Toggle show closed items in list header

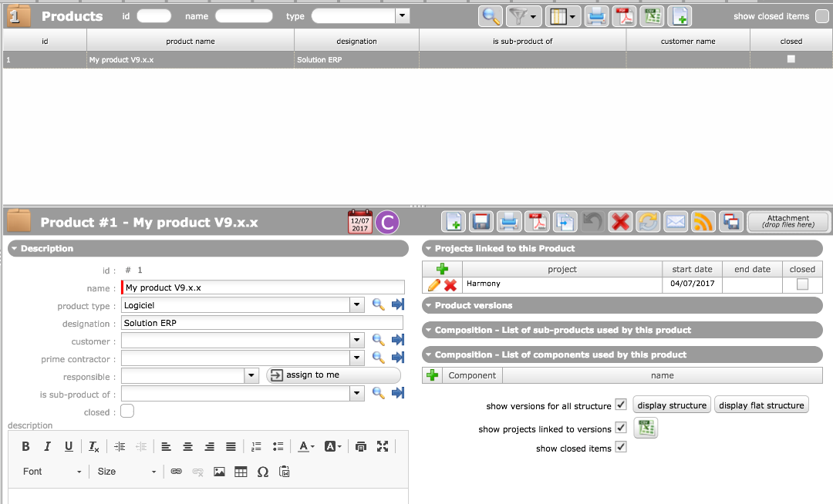822,16
